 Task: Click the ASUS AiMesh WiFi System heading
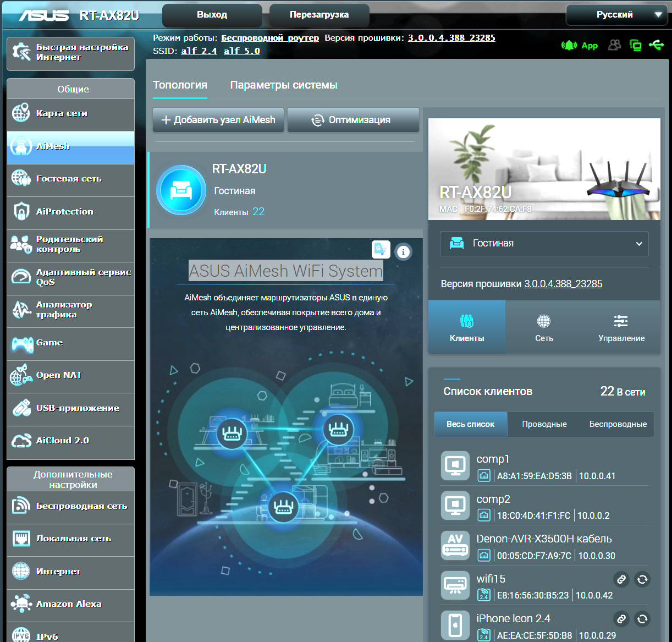(x=286, y=271)
